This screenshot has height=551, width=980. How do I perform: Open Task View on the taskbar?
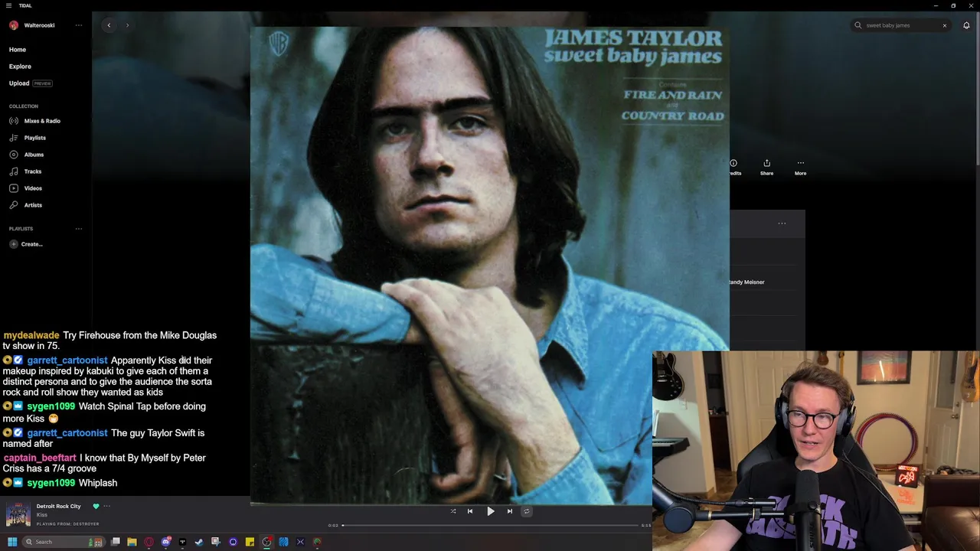pyautogui.click(x=116, y=542)
